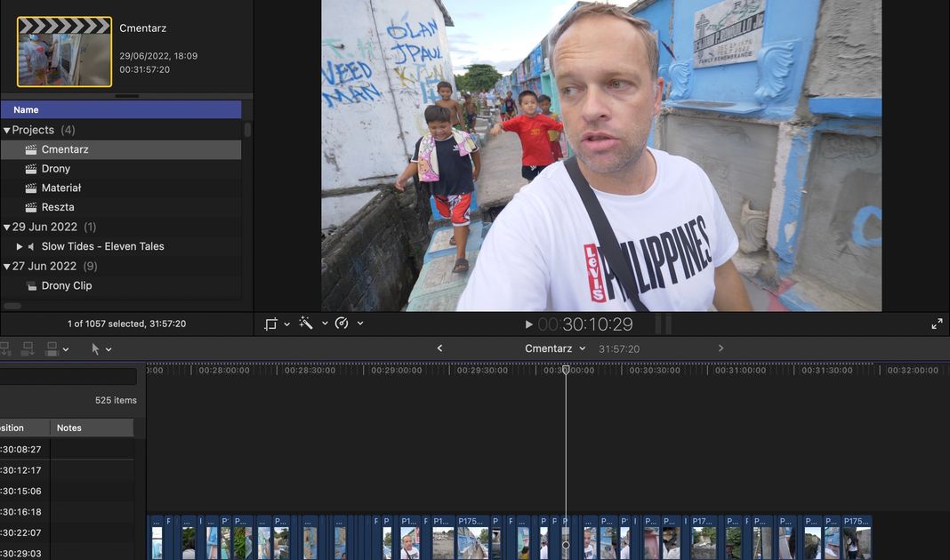
Task: Select the Drony project
Action: (x=55, y=169)
